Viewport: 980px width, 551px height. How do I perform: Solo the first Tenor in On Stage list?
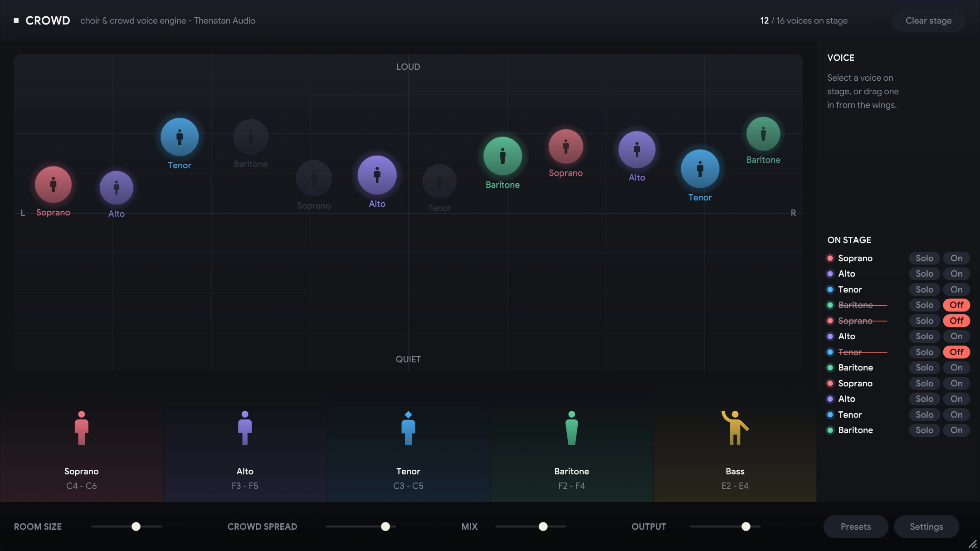(x=924, y=289)
